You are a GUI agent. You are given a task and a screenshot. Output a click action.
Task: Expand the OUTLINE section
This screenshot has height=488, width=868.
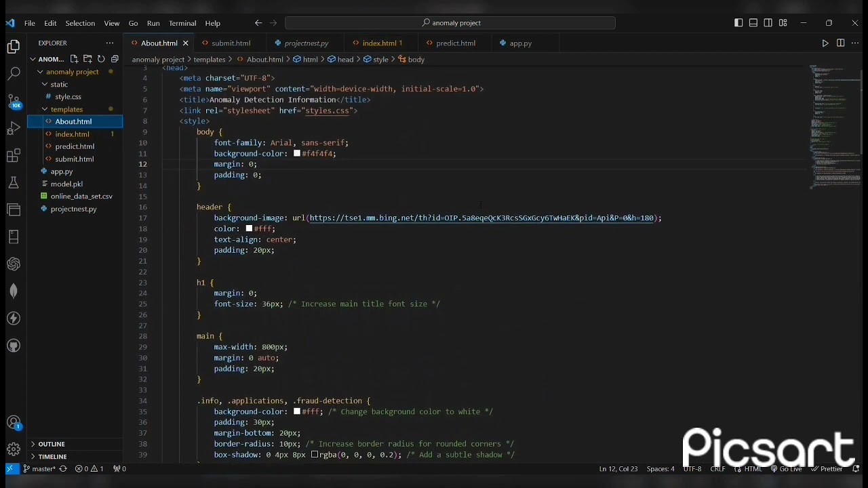(75, 444)
